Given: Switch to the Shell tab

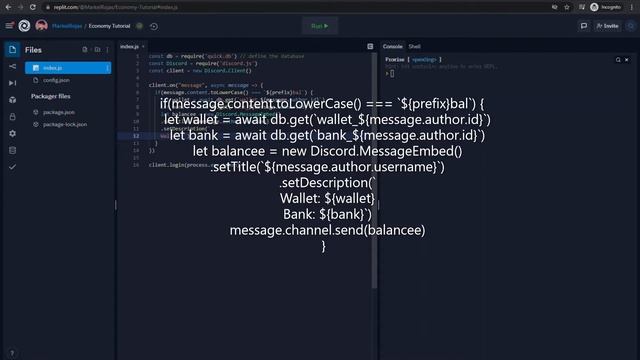Looking at the screenshot, I should coord(414,47).
